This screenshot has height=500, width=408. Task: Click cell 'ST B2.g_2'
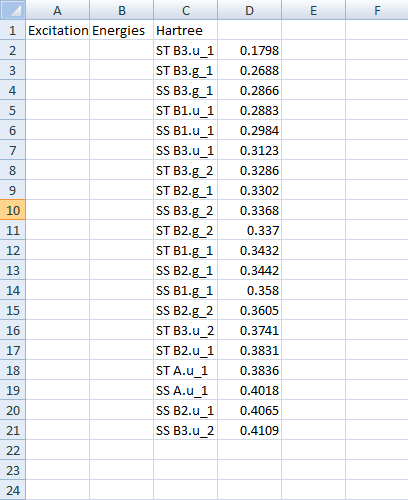click(185, 230)
